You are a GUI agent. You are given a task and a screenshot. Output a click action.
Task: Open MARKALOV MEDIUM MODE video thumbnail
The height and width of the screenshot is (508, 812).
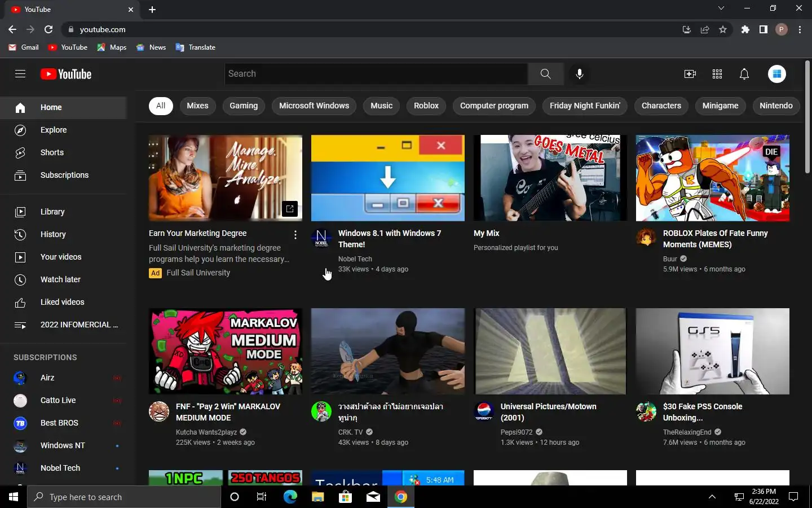coord(226,351)
